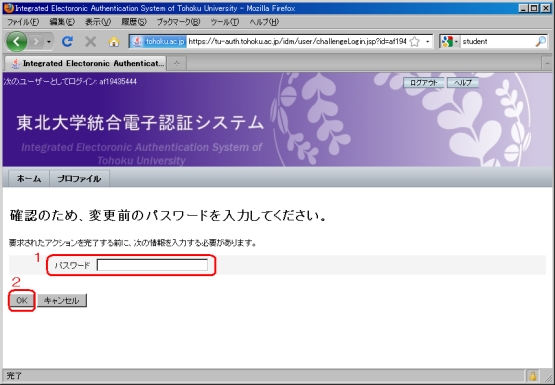The image size is (555, 385).
Task: Open the list all tabs dropdown
Action: [547, 64]
